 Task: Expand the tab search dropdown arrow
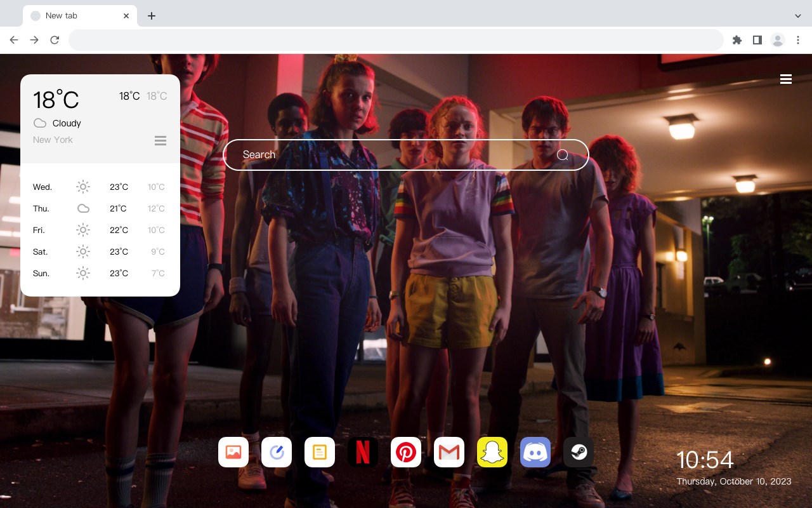pyautogui.click(x=798, y=16)
